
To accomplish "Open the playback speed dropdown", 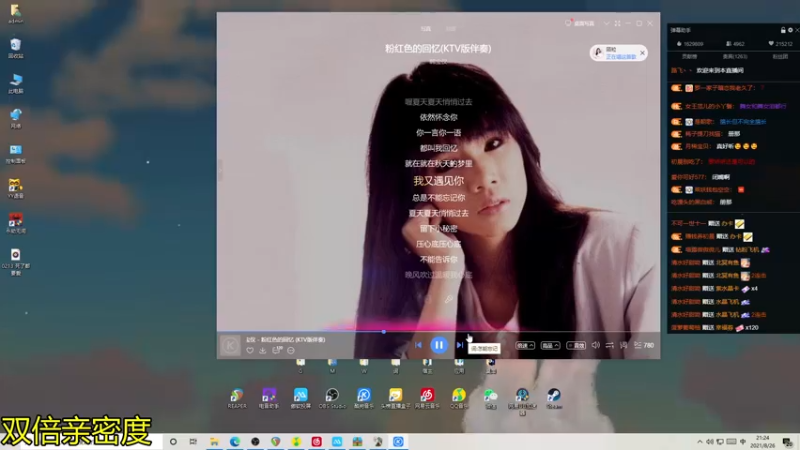I will (524, 345).
